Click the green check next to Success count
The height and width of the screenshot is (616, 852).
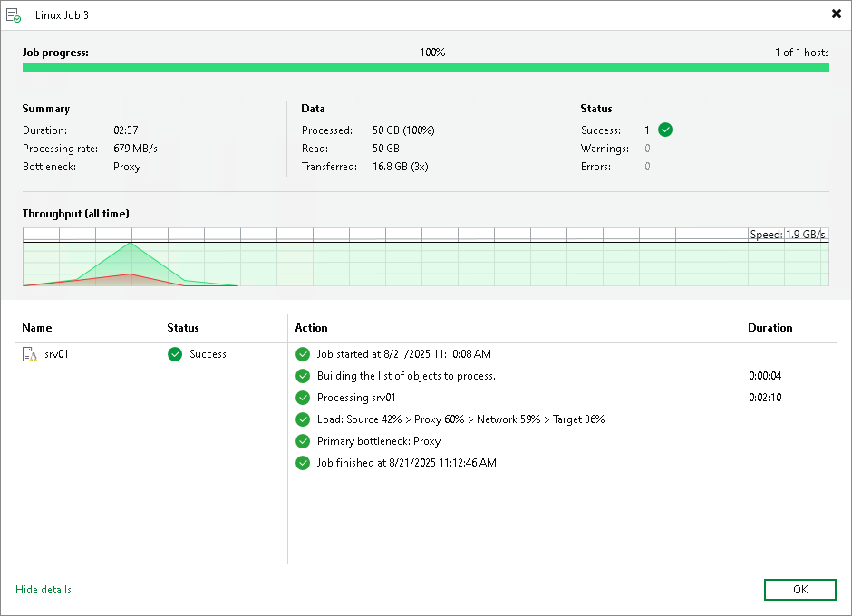pos(665,130)
